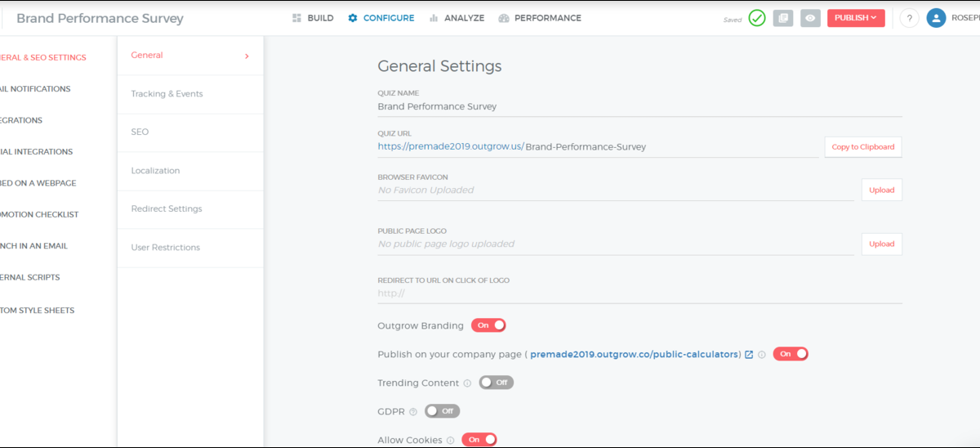This screenshot has height=448, width=980.
Task: Disable the Allow Cookies toggle
Action: [479, 440]
